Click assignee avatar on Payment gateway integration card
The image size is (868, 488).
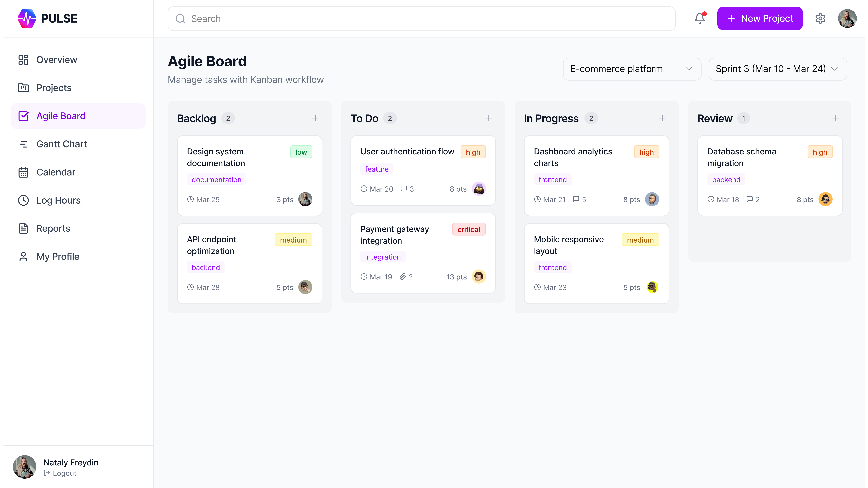click(479, 277)
